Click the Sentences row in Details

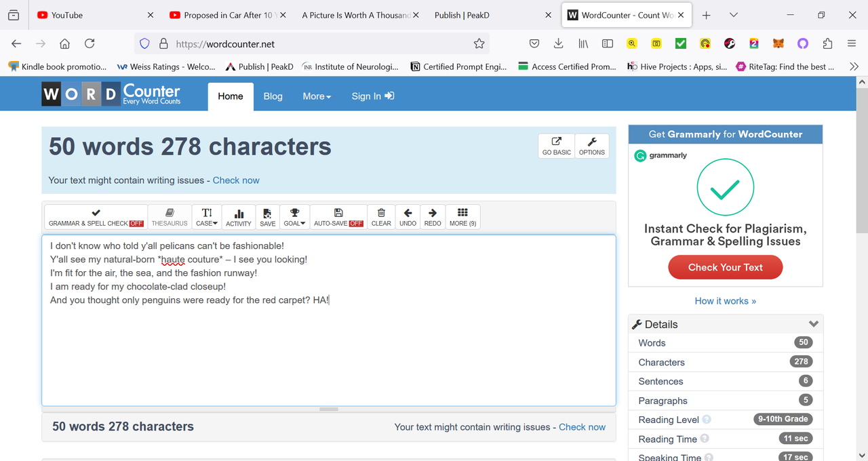[x=726, y=381]
